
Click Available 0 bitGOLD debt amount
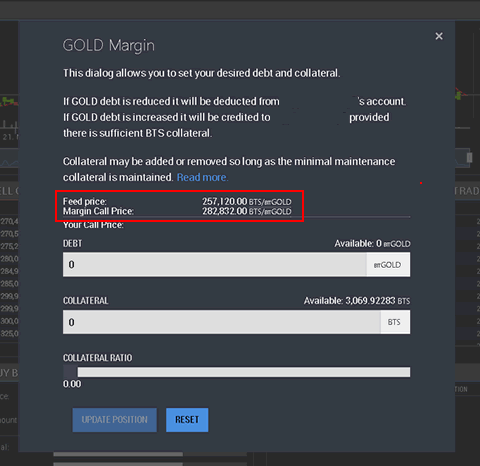point(372,244)
